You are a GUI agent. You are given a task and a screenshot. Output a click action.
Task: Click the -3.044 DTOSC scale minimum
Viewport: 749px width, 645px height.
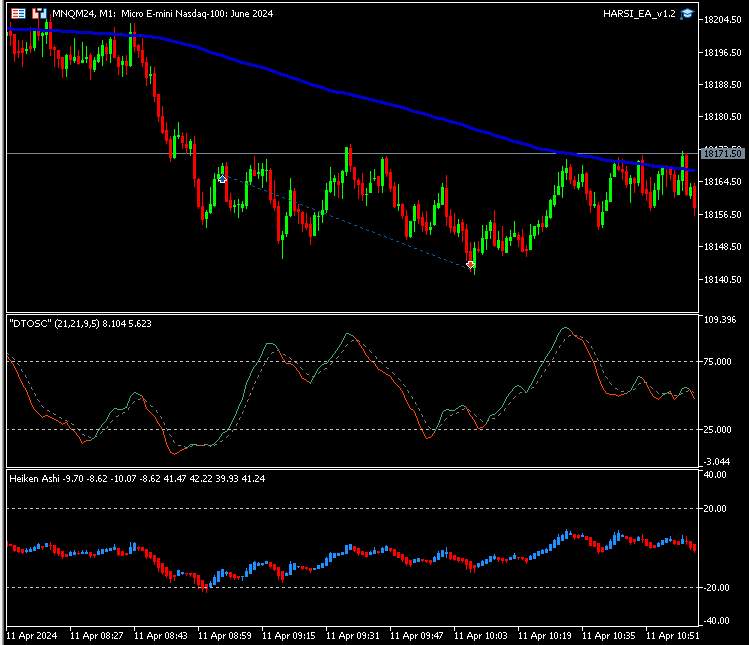coord(717,462)
